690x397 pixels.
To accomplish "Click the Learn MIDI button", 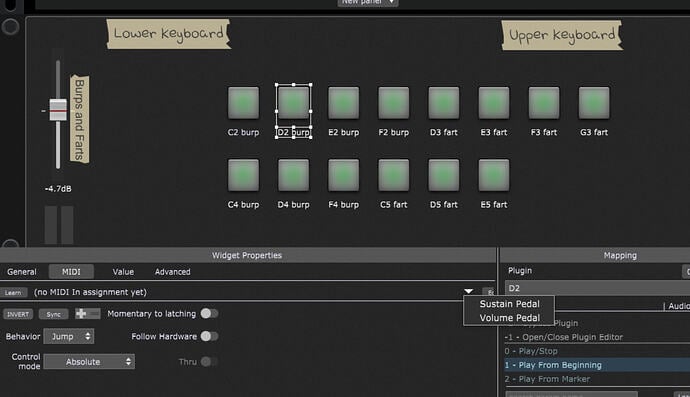I will click(13, 292).
